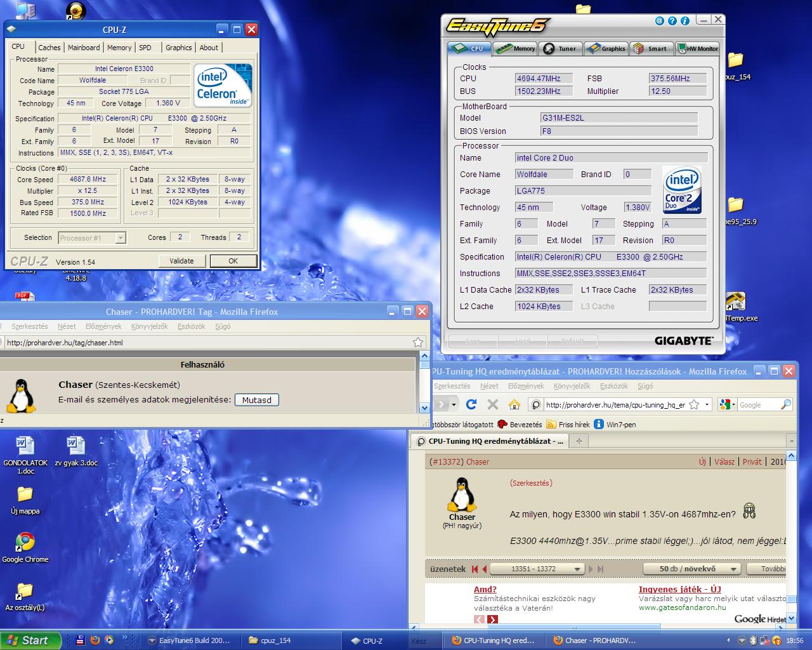Click the EasyTune6 info 'i' icon
This screenshot has height=650, width=812.
click(x=685, y=20)
